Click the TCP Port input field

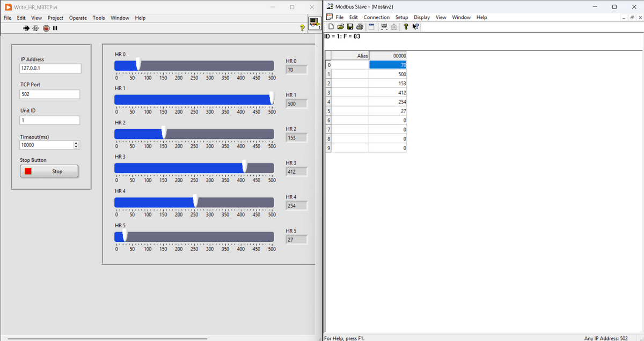[x=50, y=94]
